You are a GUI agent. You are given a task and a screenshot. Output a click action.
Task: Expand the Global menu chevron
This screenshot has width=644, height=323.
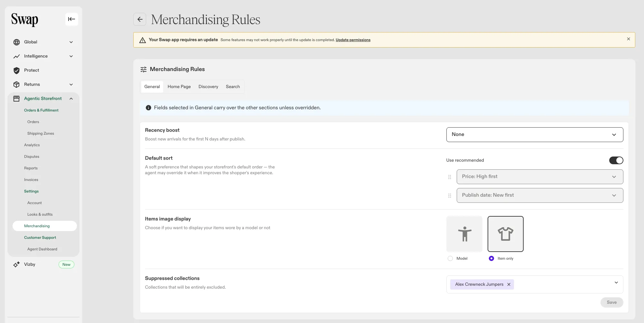71,42
